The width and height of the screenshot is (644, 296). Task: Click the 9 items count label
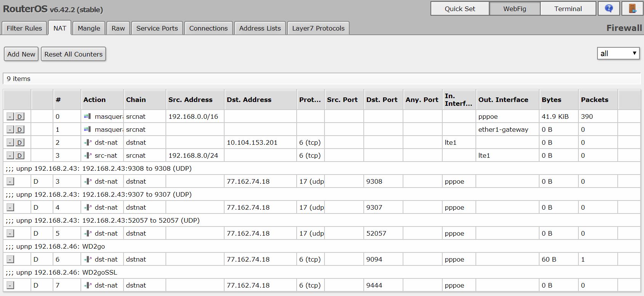19,79
